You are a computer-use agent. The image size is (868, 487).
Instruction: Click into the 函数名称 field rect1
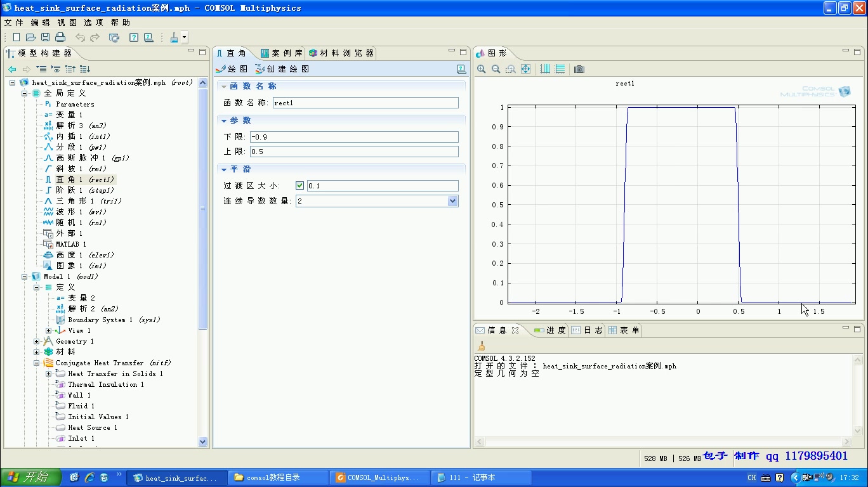pos(365,103)
